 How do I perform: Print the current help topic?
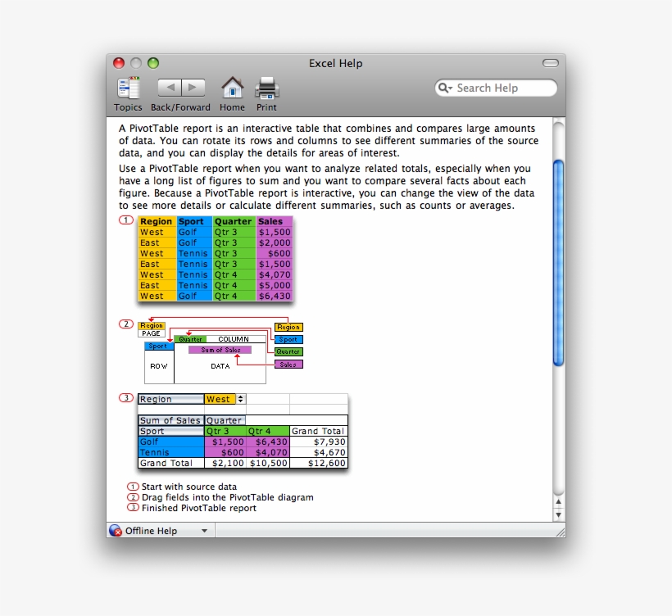coord(266,88)
